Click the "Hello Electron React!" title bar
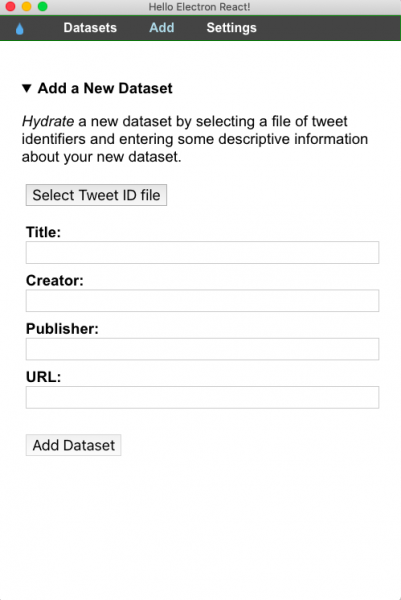The width and height of the screenshot is (401, 600). pyautogui.click(x=199, y=7)
